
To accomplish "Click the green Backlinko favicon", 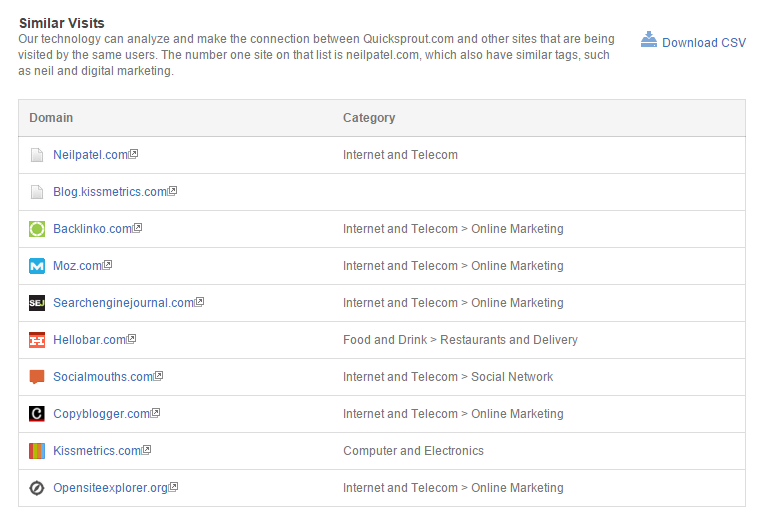I will tap(37, 229).
